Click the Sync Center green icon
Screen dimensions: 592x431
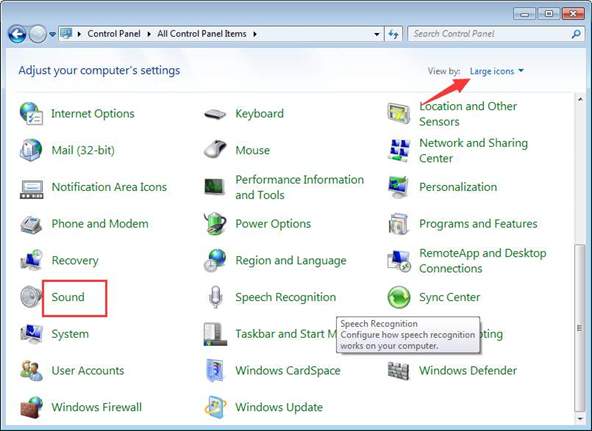point(399,297)
